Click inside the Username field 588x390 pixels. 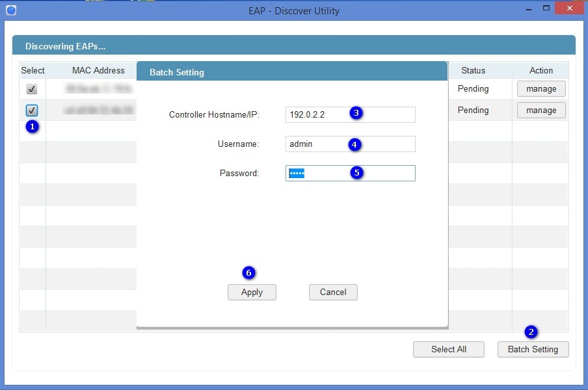[x=350, y=144]
